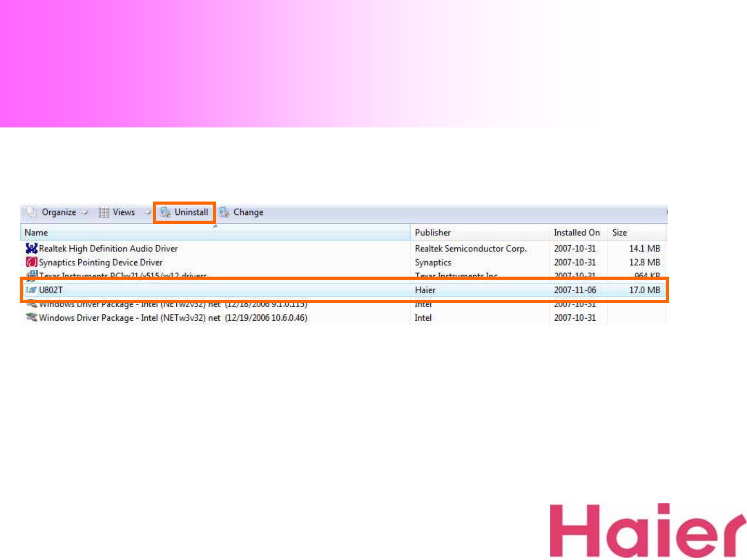
Task: Click the 17.0 MB size value
Action: point(644,290)
